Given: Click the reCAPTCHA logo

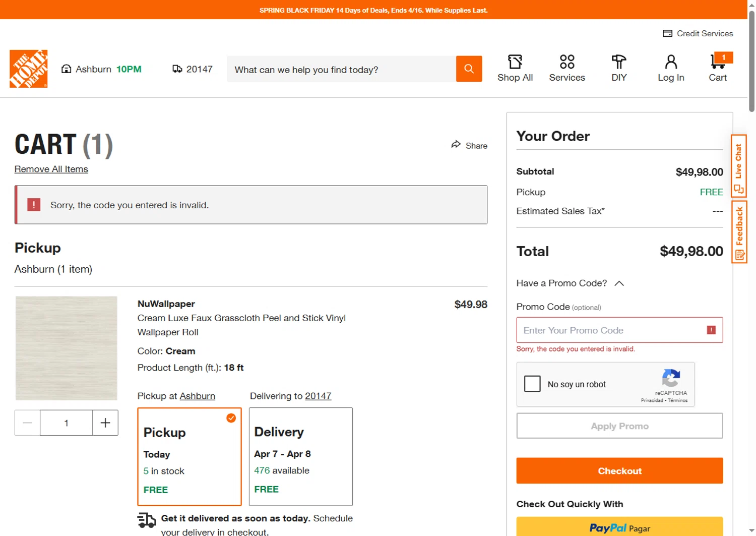Looking at the screenshot, I should 671,378.
